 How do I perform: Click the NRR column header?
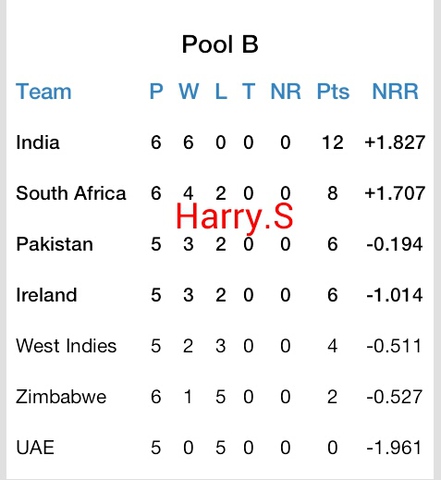tap(395, 91)
